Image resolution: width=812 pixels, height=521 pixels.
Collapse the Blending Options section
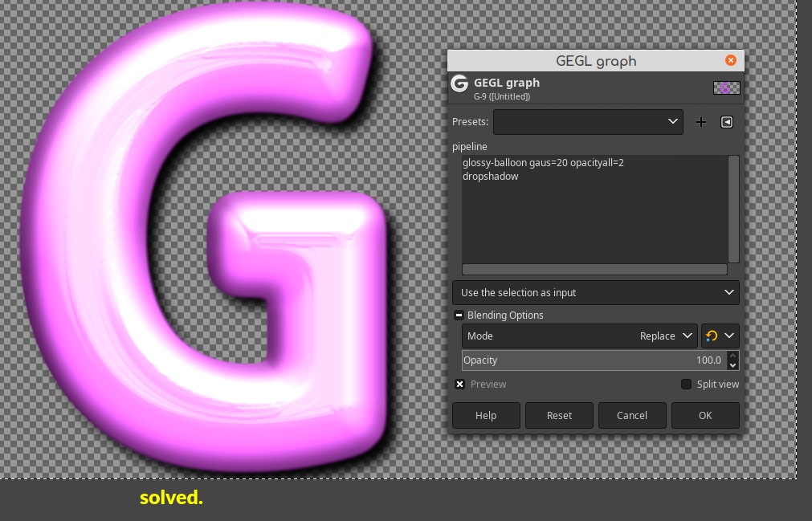click(x=459, y=315)
